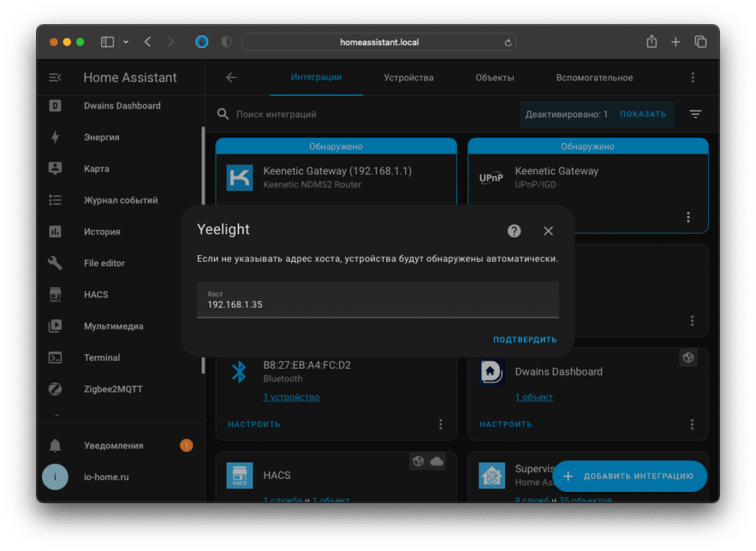This screenshot has width=756, height=551.
Task: Switch to the Устройства tab
Action: [408, 77]
